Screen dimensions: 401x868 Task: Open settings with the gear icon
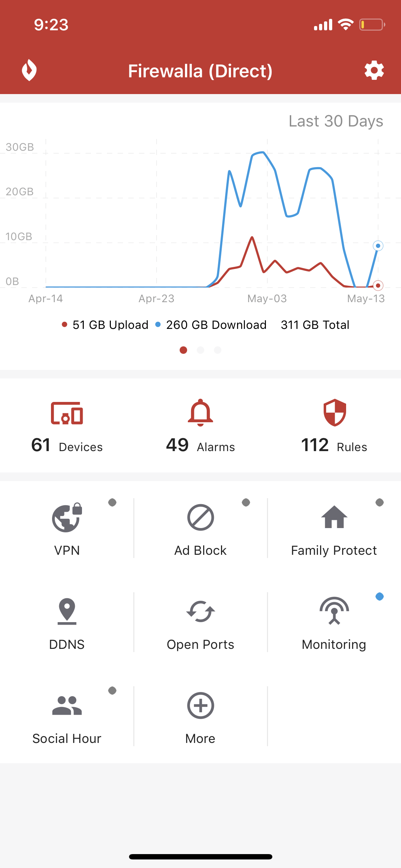coord(374,70)
